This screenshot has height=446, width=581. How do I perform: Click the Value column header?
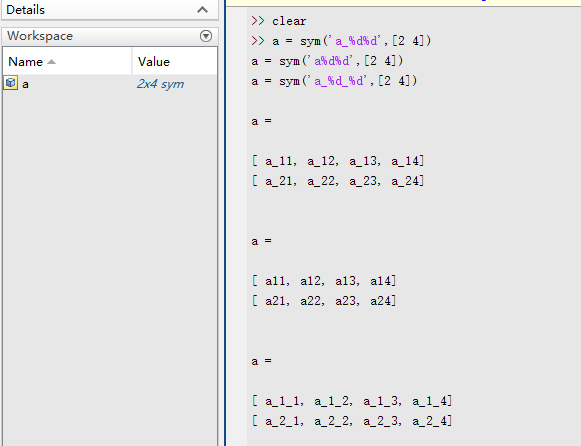tap(154, 61)
